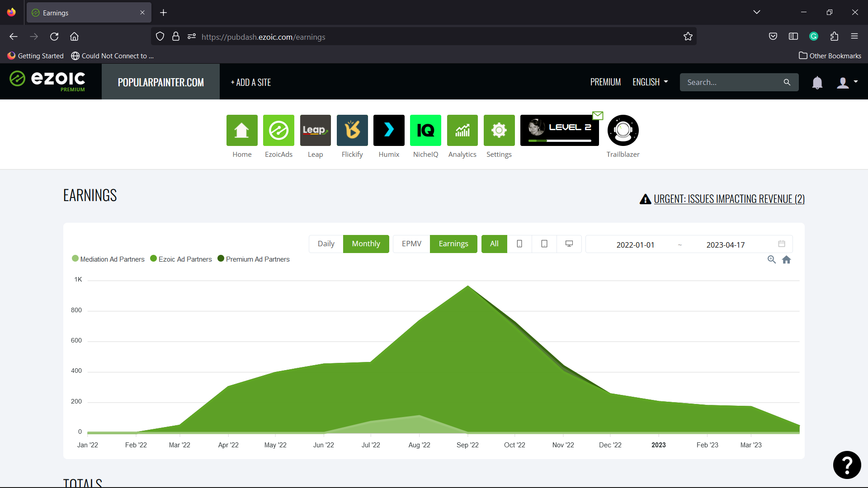868x488 pixels.
Task: Close the Earnings browser tab
Action: pyautogui.click(x=142, y=13)
